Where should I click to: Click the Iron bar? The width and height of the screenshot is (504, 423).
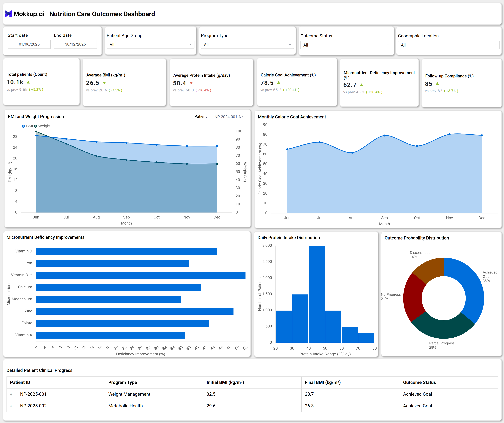click(112, 264)
